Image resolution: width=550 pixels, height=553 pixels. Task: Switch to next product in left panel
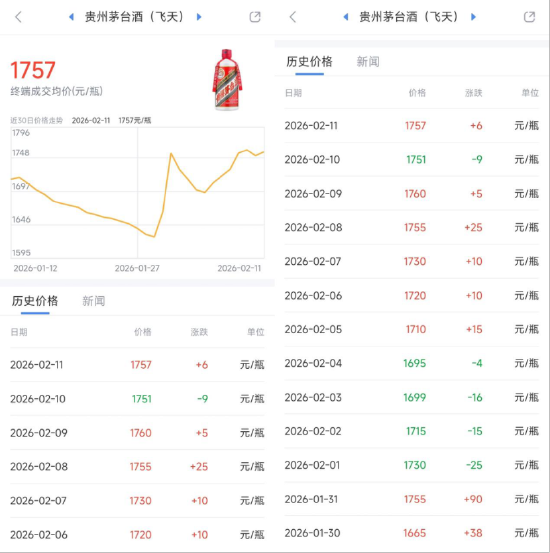[x=199, y=17]
